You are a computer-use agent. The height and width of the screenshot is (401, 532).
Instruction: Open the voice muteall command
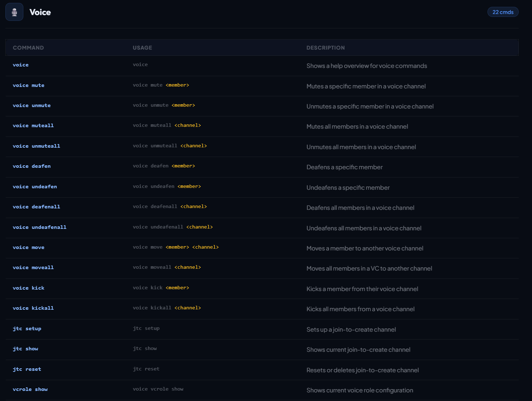pos(33,126)
